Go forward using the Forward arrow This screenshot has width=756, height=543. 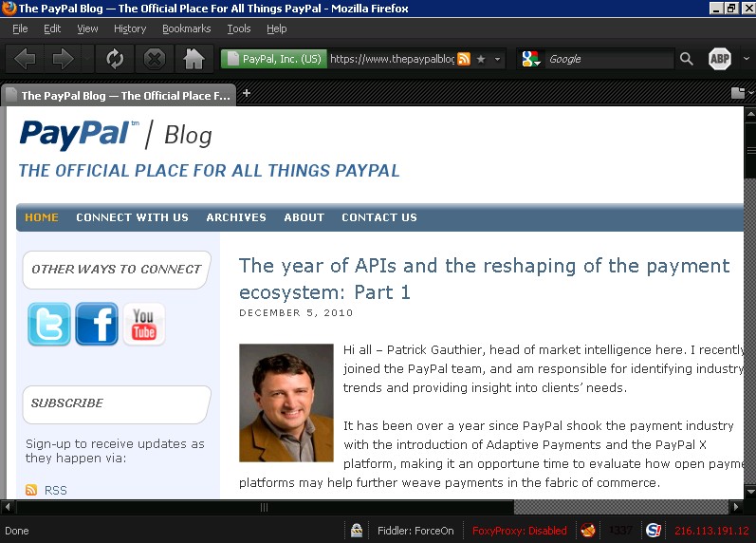pyautogui.click(x=63, y=59)
